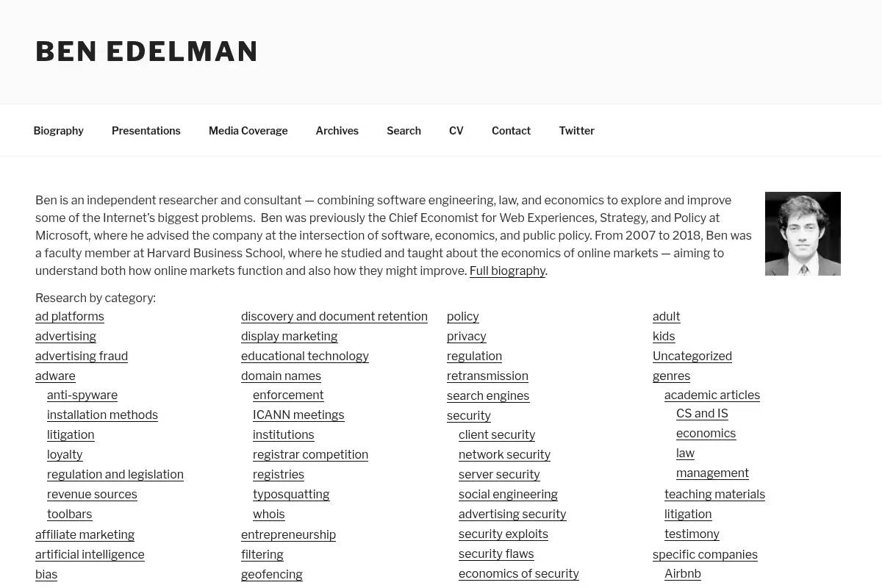
Task: Open the Contact page
Action: coord(511,130)
